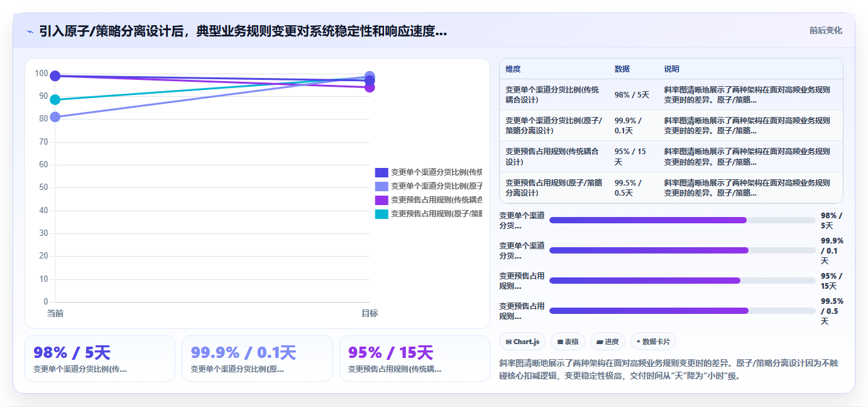868x407 pixels.
Task: Click the 99.5% / 0.5天 progress bar
Action: pyautogui.click(x=683, y=311)
